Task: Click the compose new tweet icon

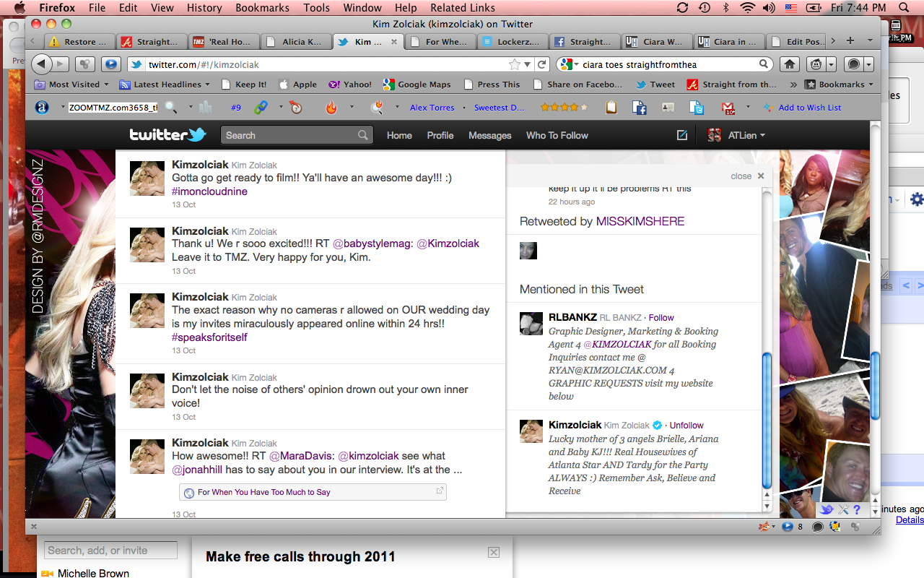Action: (x=681, y=135)
